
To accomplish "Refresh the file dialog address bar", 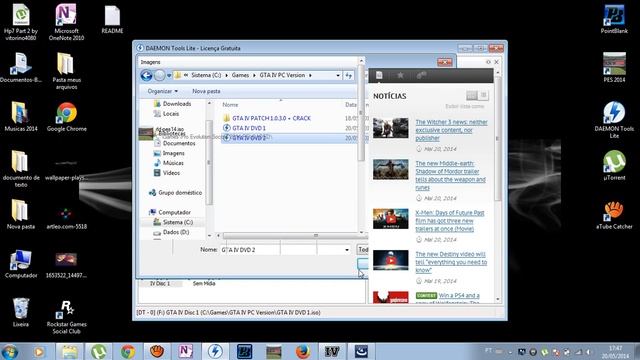I will click(348, 75).
